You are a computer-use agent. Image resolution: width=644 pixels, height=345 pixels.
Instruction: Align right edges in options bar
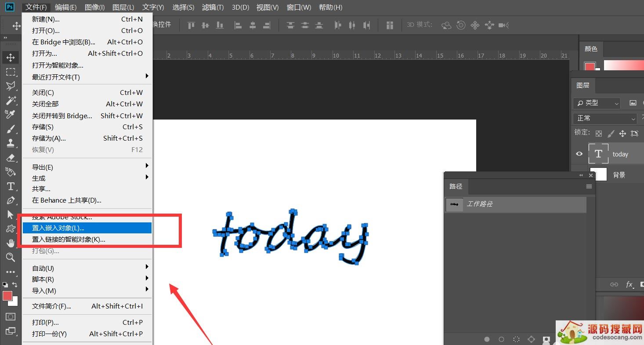pyautogui.click(x=267, y=25)
